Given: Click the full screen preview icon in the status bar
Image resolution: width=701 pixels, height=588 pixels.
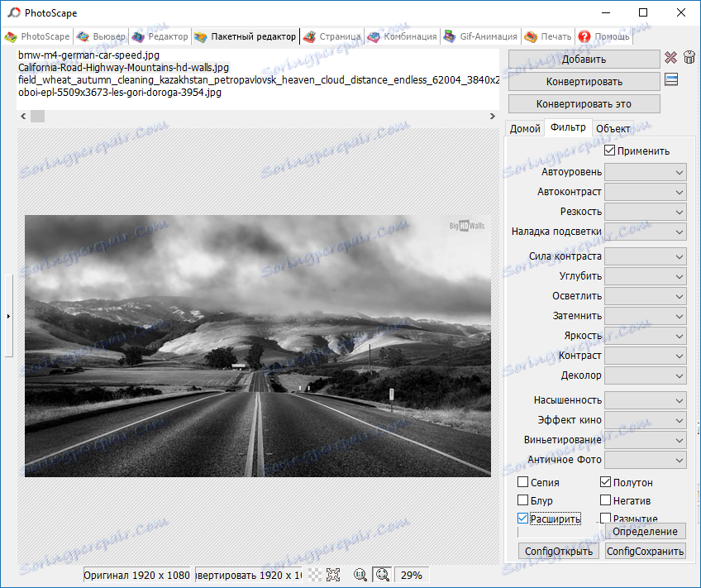Looking at the screenshot, I should pos(333,574).
